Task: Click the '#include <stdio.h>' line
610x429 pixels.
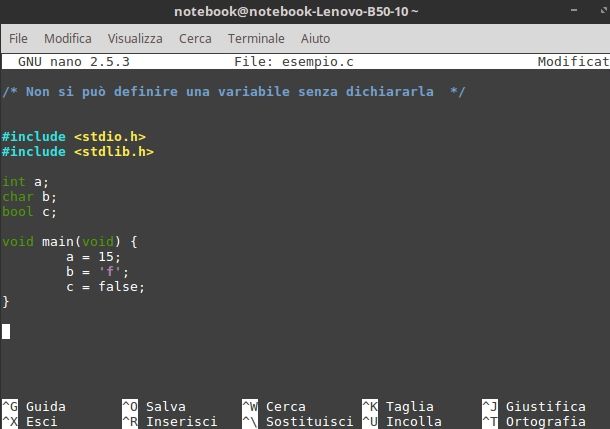Action: pos(74,137)
